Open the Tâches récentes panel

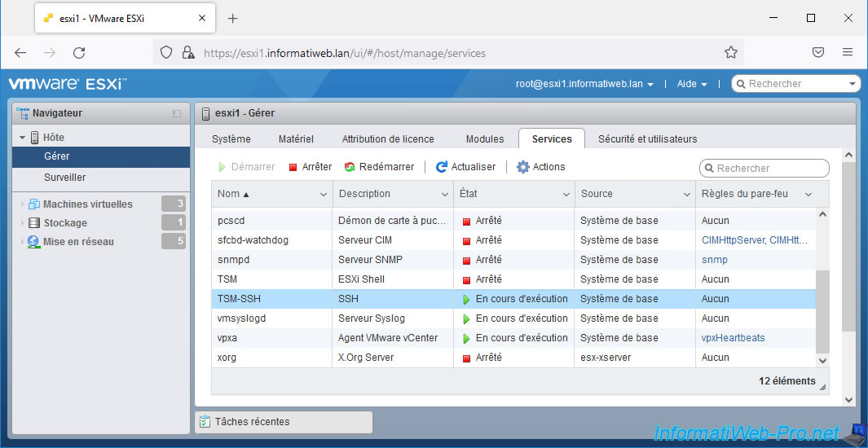(283, 422)
